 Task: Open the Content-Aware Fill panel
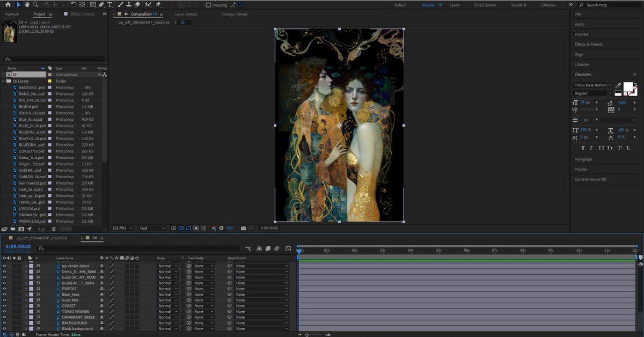tap(590, 179)
